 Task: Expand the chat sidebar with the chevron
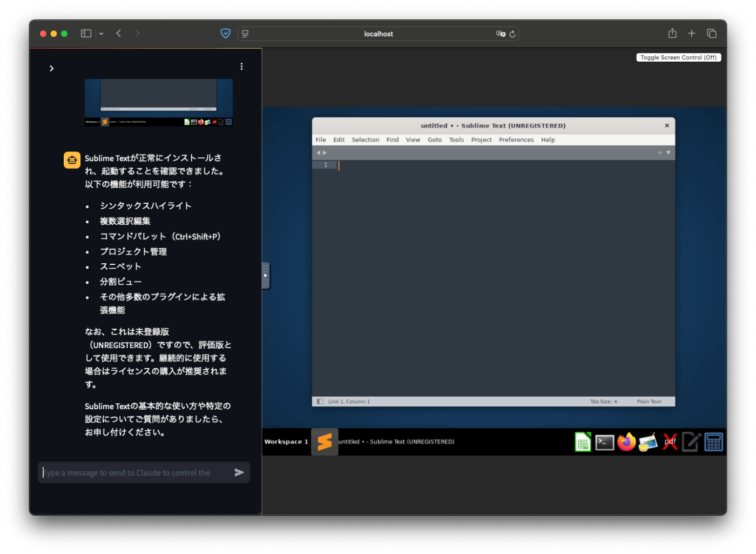click(x=51, y=69)
